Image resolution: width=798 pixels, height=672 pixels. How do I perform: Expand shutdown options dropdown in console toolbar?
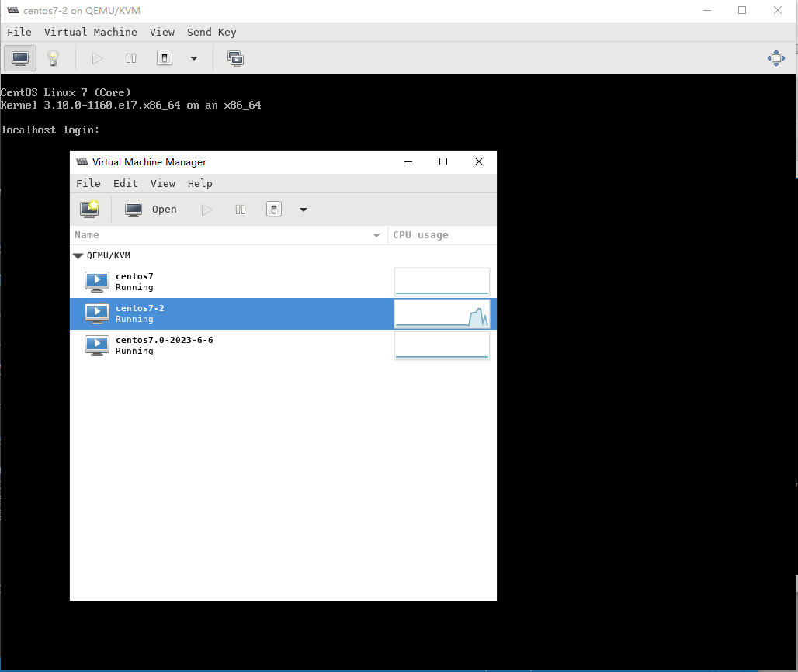(194, 58)
